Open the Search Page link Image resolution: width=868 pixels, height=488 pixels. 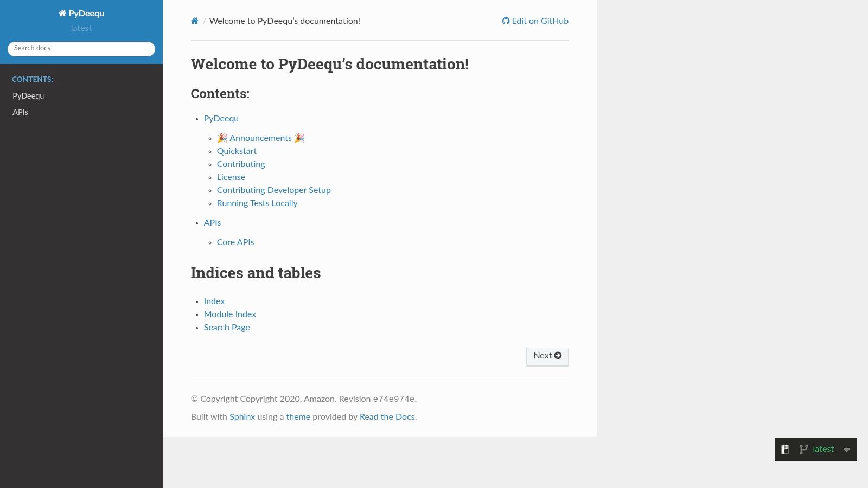(227, 328)
